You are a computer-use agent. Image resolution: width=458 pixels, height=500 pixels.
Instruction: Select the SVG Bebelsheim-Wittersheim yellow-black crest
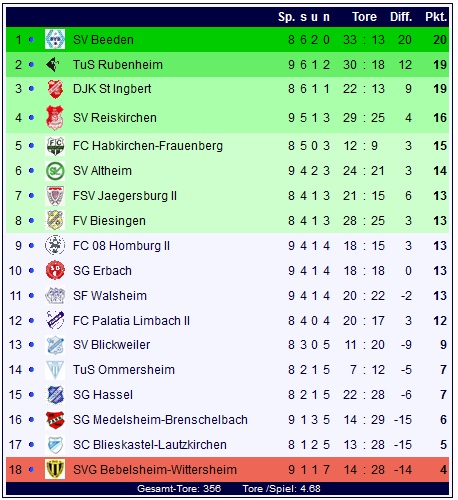coord(55,469)
